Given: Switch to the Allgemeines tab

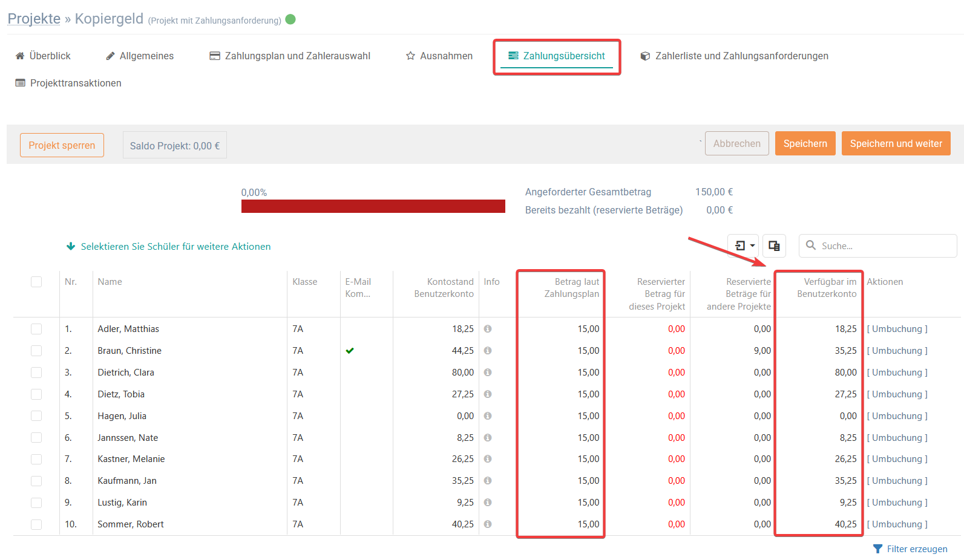Looking at the screenshot, I should click(x=140, y=56).
